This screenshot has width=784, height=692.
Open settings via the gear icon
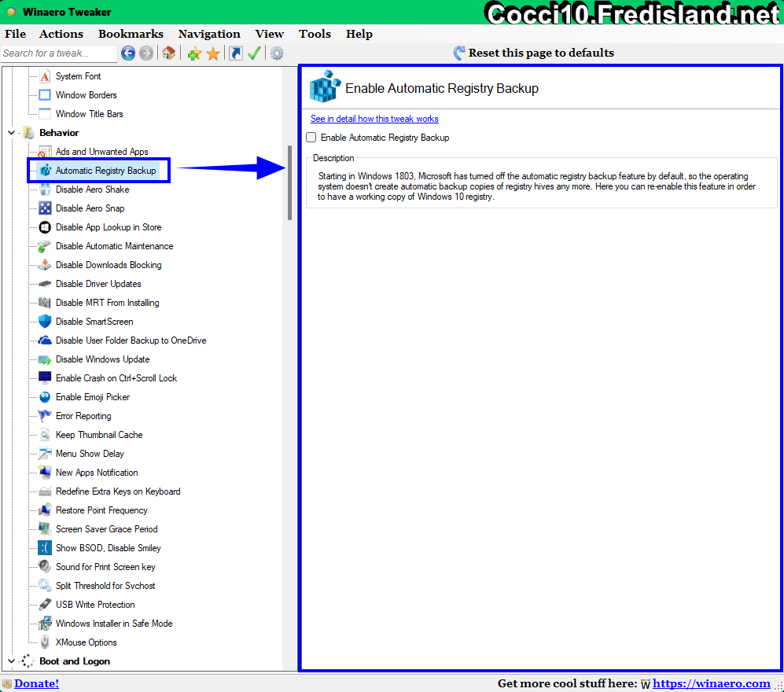coord(277,53)
